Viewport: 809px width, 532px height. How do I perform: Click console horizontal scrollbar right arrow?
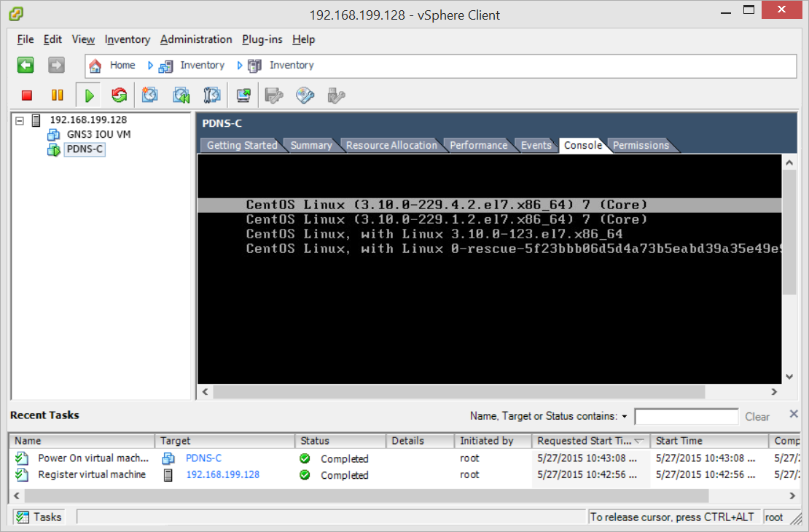click(x=774, y=392)
